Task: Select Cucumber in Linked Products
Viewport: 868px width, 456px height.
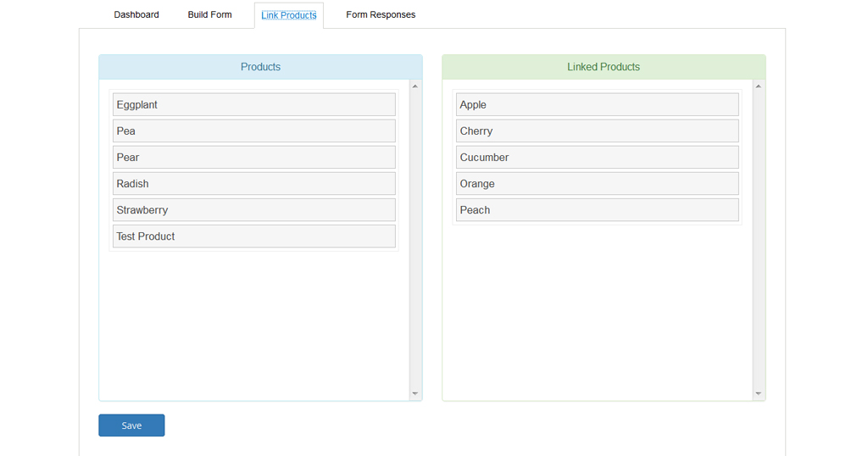Action: (x=598, y=157)
